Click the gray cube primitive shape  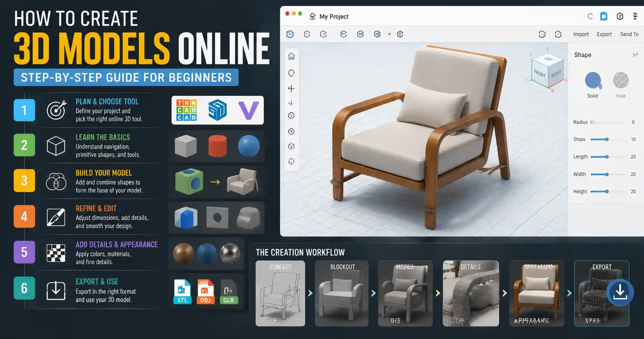pyautogui.click(x=185, y=146)
